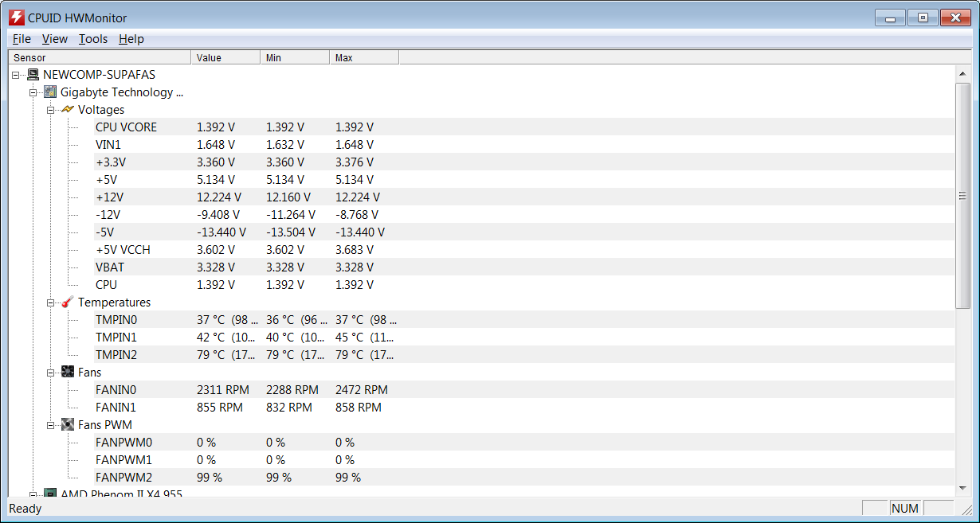Select the +3.3V voltage row
This screenshot has width=980, height=523.
(524, 162)
